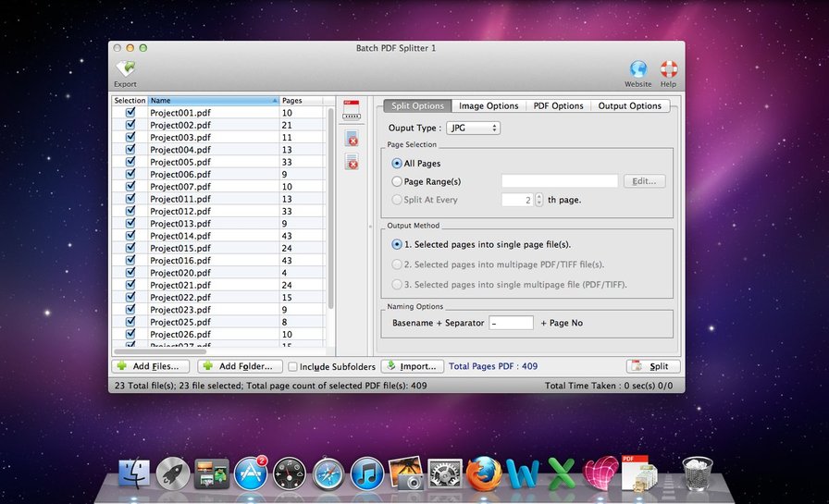Sort files by the Name column header
The height and width of the screenshot is (504, 829).
click(x=213, y=100)
